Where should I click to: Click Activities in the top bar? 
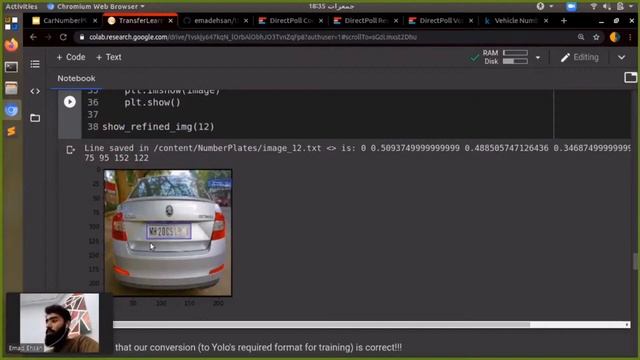click(x=21, y=7)
